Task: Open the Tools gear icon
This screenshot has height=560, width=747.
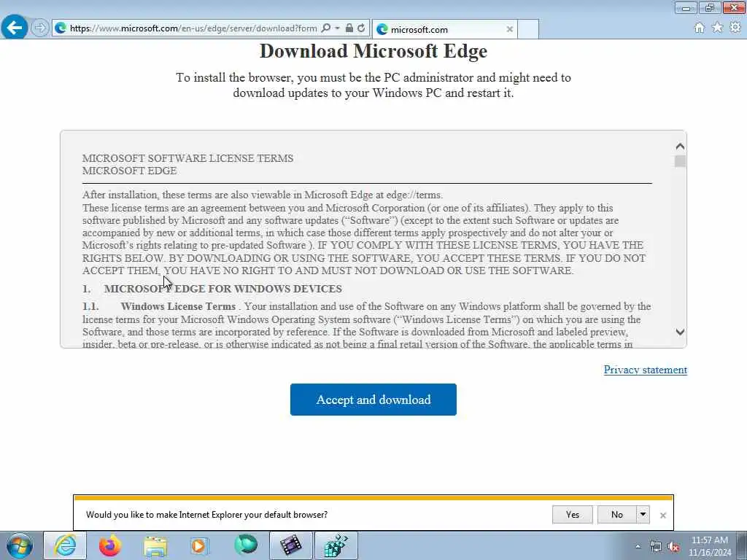Action: [735, 28]
